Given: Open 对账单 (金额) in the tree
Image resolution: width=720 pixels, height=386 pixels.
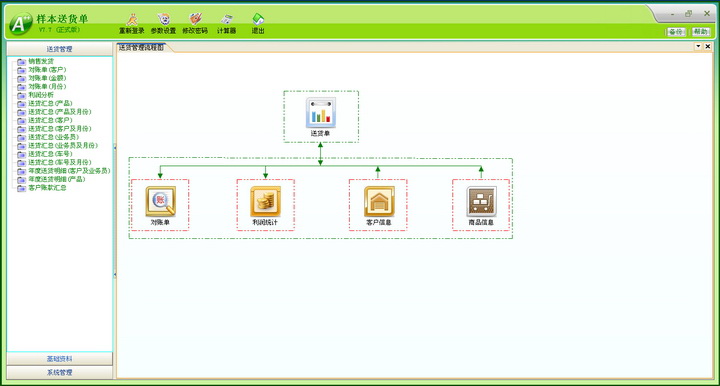Looking at the screenshot, I should click(47, 78).
